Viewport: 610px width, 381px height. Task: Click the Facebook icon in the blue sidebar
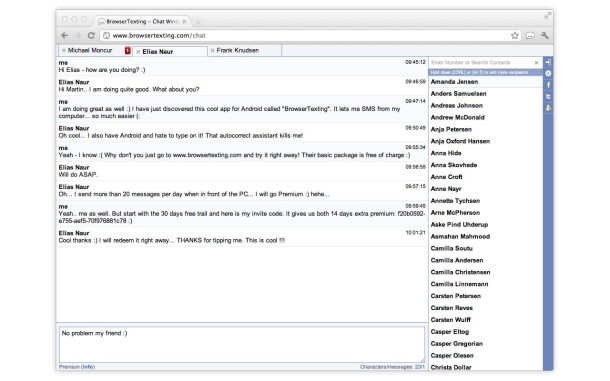tap(548, 85)
